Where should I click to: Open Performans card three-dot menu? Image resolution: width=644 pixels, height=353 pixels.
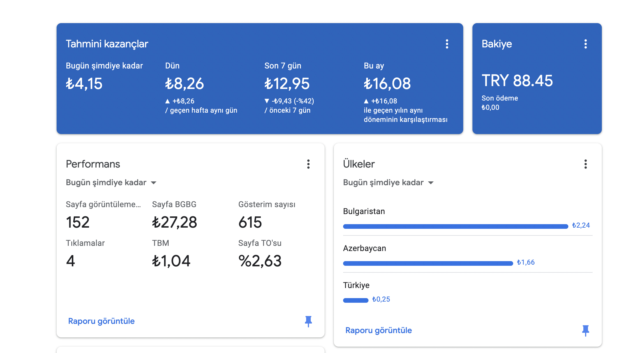point(308,164)
